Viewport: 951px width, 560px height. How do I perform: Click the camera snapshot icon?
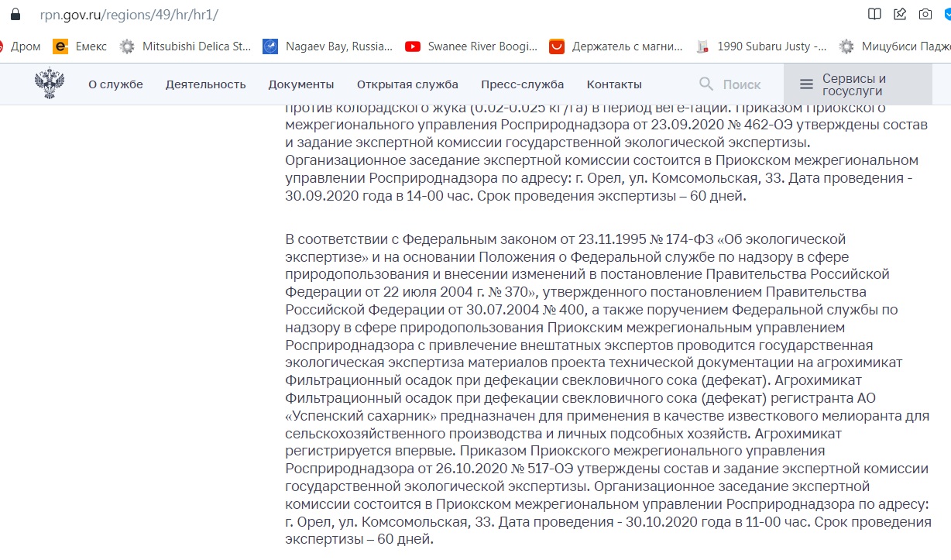pos(925,14)
